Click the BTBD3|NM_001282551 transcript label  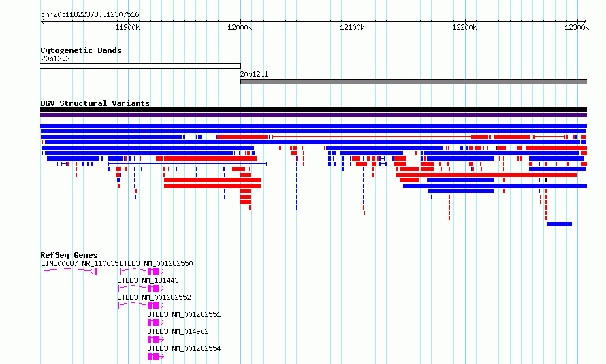[184, 314]
